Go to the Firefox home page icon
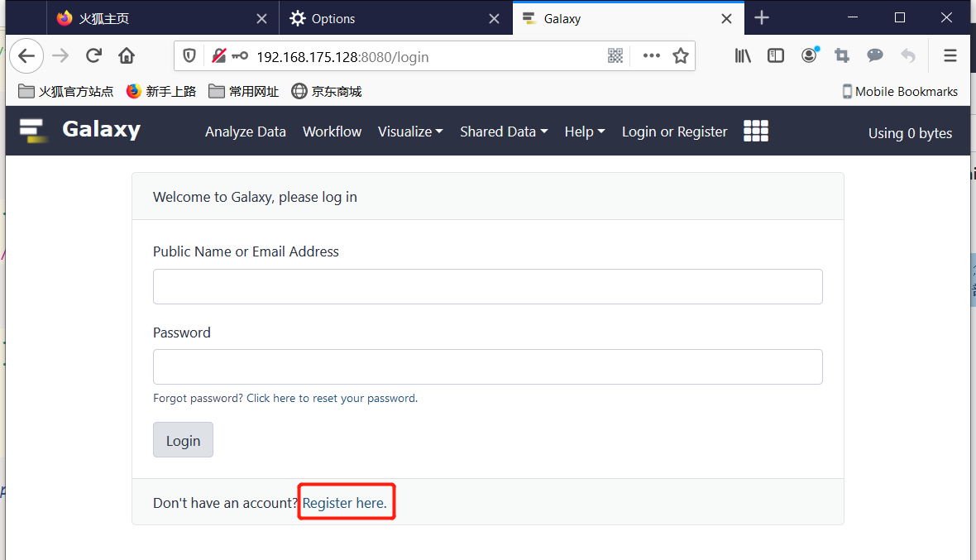 127,55
